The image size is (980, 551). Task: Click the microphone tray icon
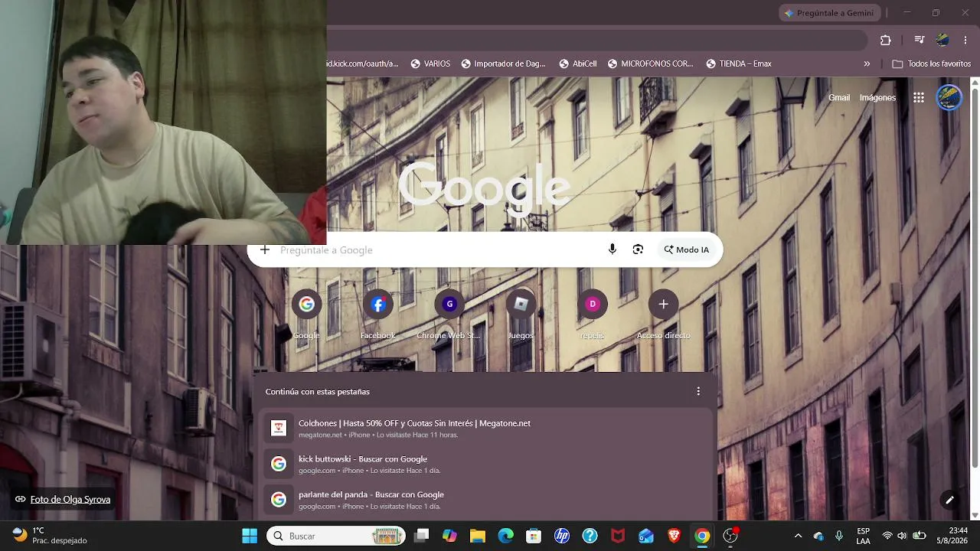[839, 536]
